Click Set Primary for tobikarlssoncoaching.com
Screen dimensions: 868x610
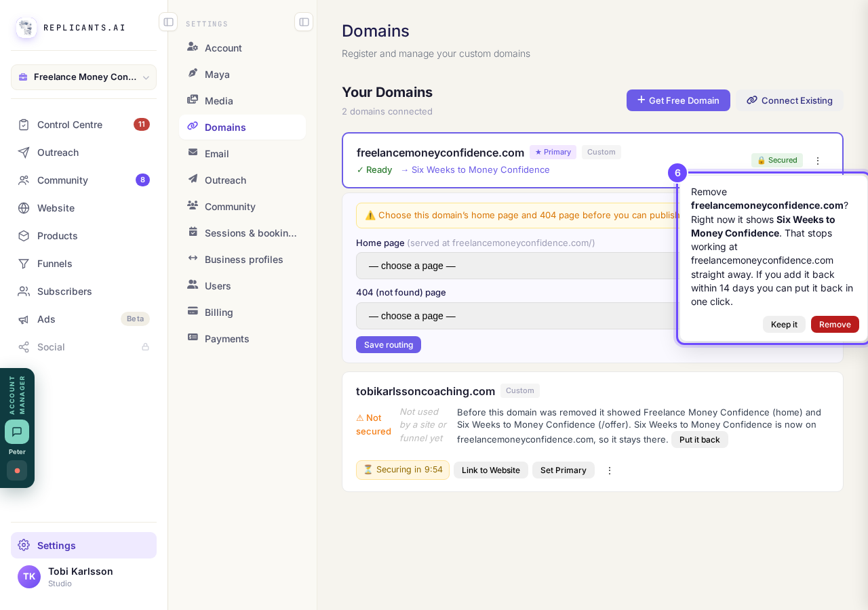tap(564, 470)
